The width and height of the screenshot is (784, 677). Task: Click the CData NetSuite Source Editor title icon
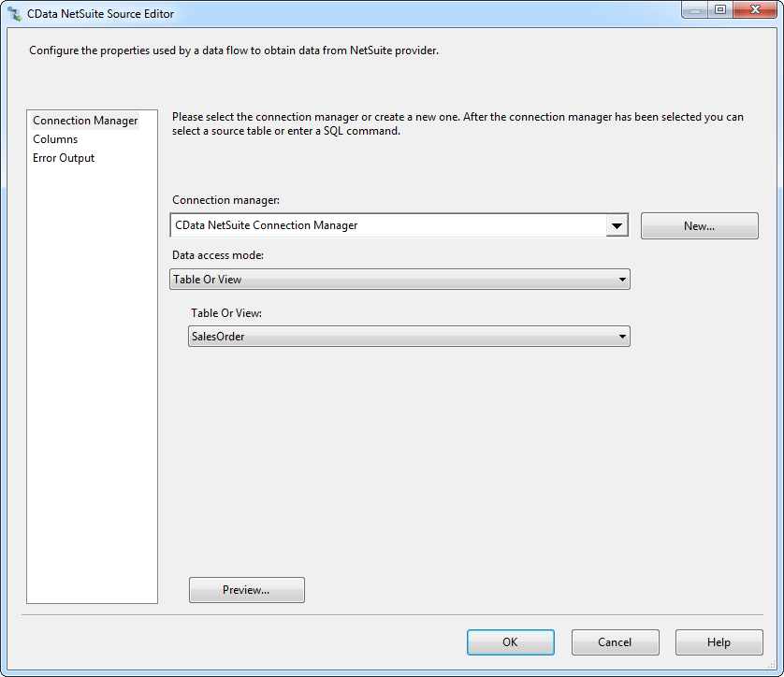pos(15,14)
